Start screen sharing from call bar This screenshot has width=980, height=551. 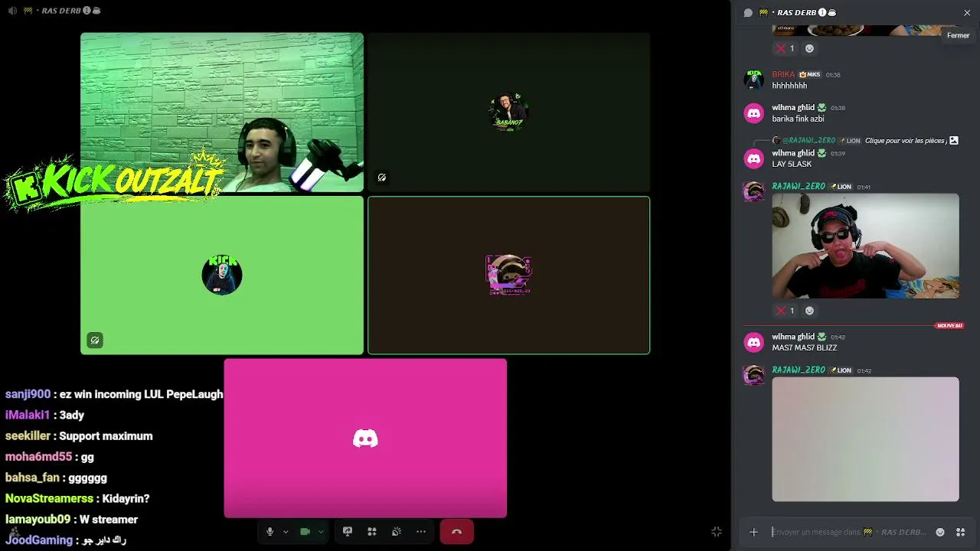[348, 532]
